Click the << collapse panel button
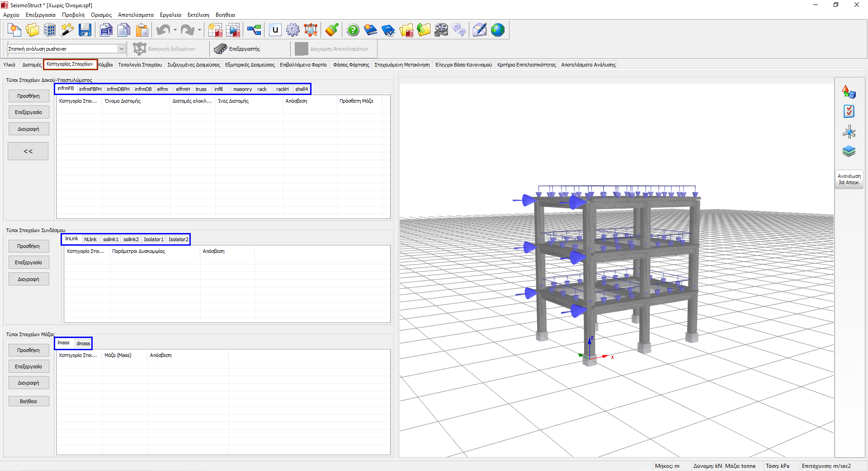Image resolution: width=868 pixels, height=471 pixels. click(x=28, y=151)
